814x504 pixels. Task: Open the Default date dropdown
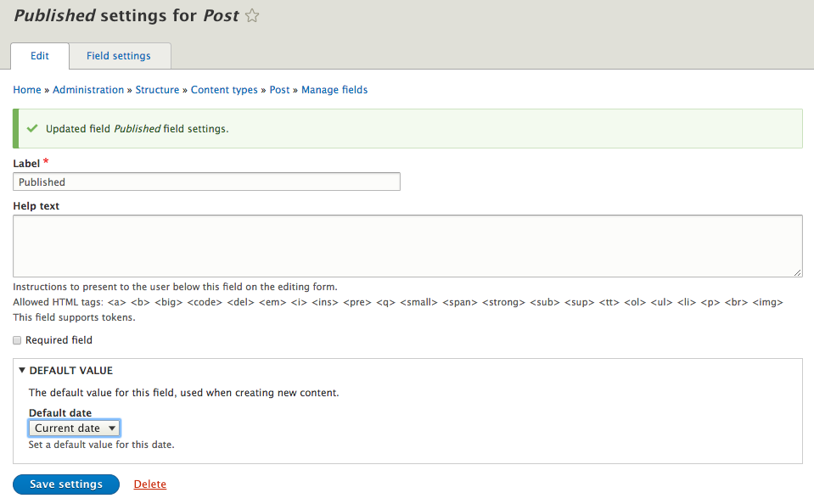pos(75,428)
